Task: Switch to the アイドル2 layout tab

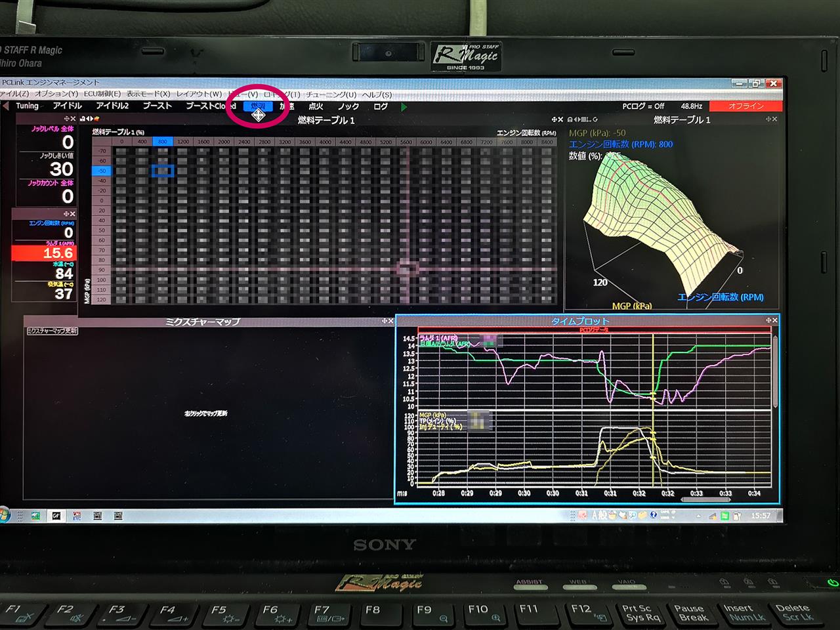Action: click(112, 106)
